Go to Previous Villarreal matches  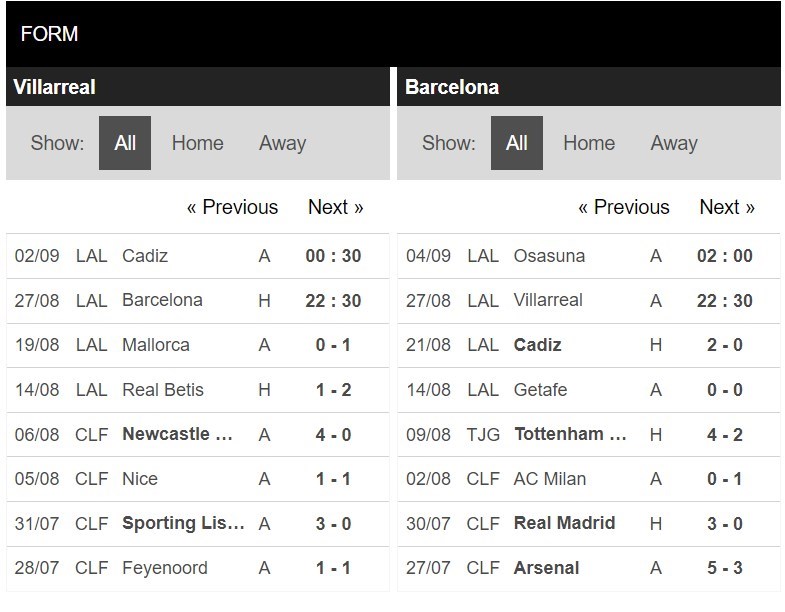[232, 207]
